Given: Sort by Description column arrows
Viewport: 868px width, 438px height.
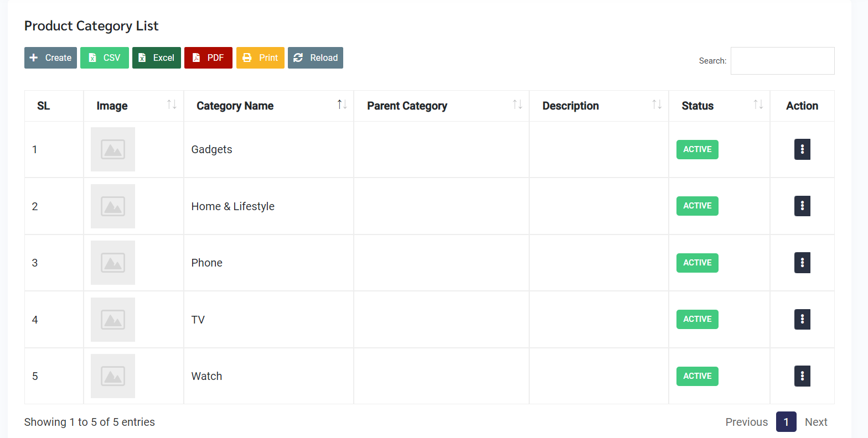Looking at the screenshot, I should click(x=657, y=105).
